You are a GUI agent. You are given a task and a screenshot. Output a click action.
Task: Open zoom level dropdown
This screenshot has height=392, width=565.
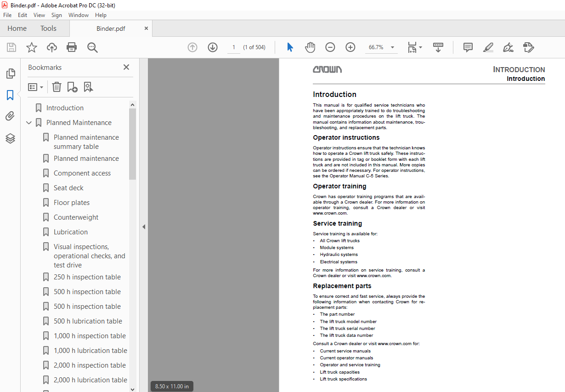[392, 47]
